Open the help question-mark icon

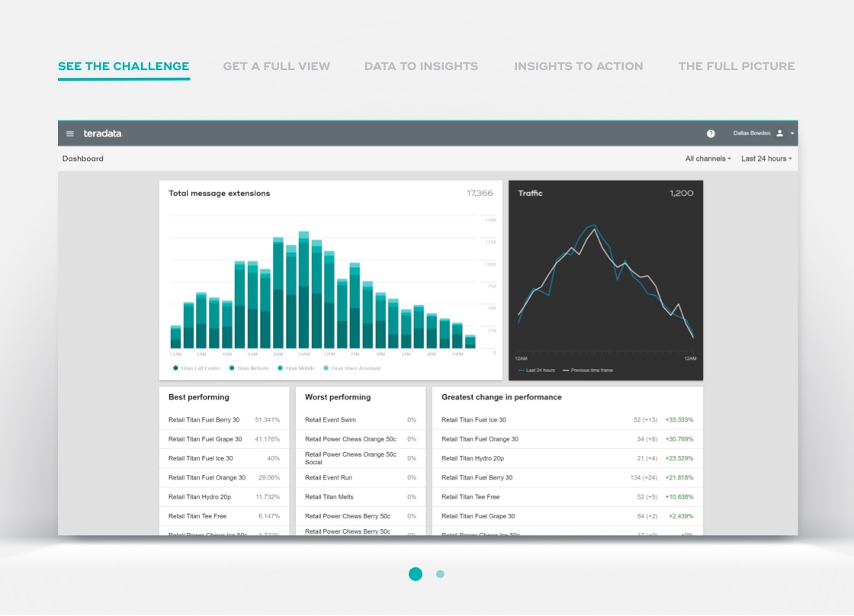pos(711,133)
